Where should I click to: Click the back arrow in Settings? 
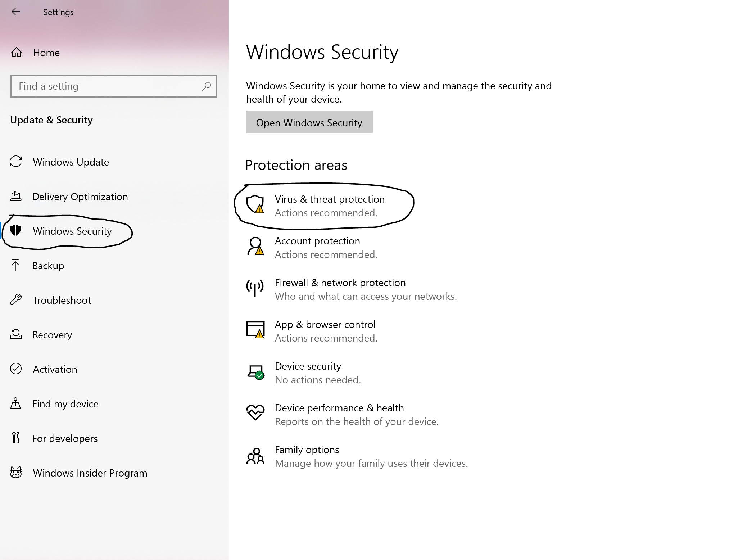16,12
